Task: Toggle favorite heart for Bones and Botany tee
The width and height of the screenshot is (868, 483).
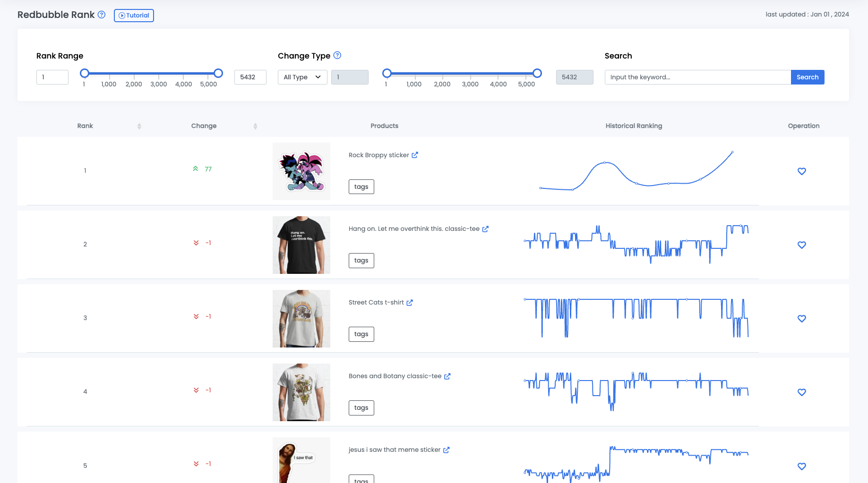Action: [x=802, y=392]
